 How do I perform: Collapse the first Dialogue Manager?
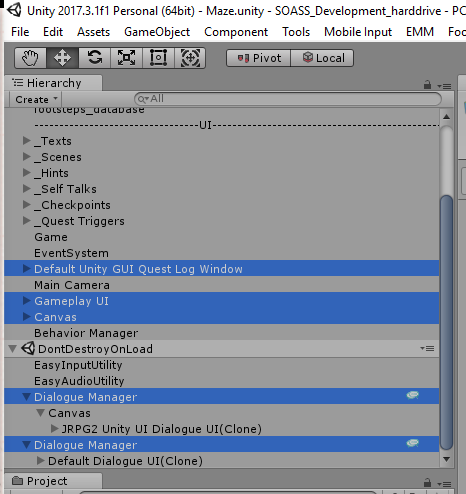(x=26, y=397)
